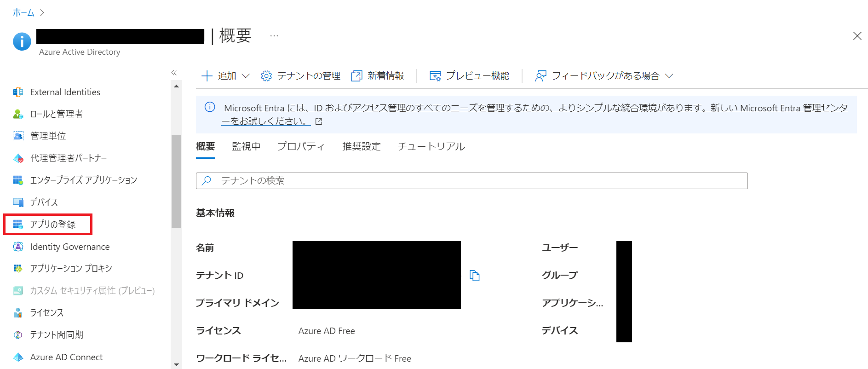Click the テナントの検索 search field
The height and width of the screenshot is (369, 868).
472,181
